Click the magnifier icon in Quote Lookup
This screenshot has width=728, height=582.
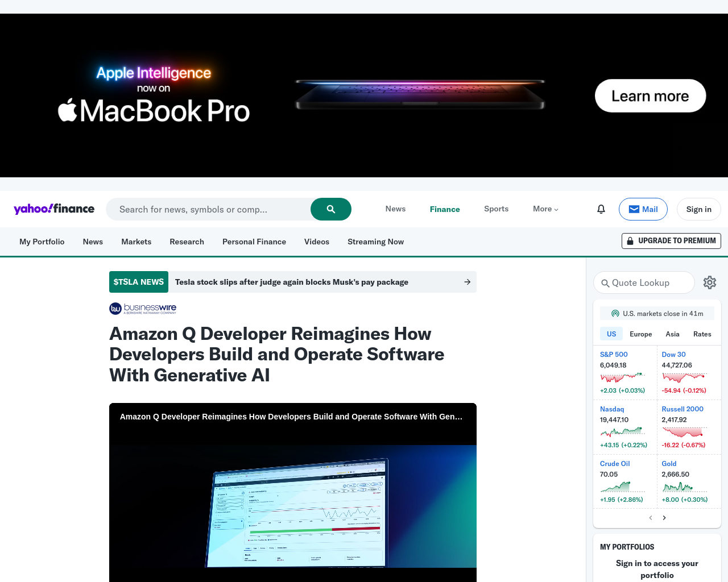click(x=605, y=283)
